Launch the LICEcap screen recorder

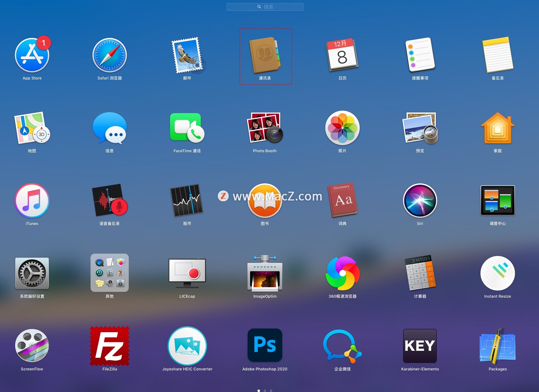pyautogui.click(x=187, y=273)
